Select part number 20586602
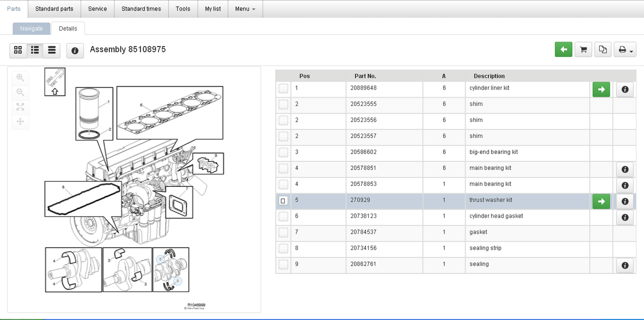This screenshot has height=320, width=644. pos(364,152)
